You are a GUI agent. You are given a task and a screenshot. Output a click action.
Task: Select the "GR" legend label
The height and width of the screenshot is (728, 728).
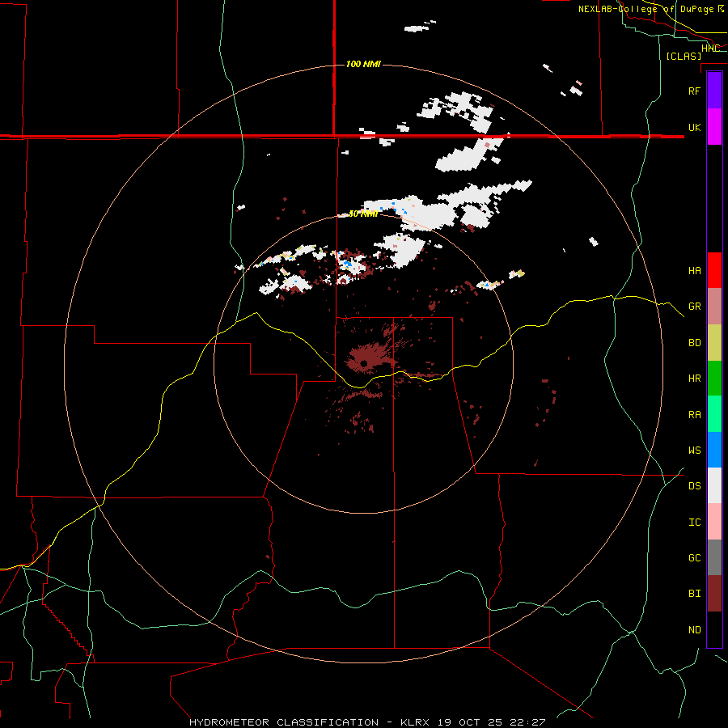pos(694,307)
